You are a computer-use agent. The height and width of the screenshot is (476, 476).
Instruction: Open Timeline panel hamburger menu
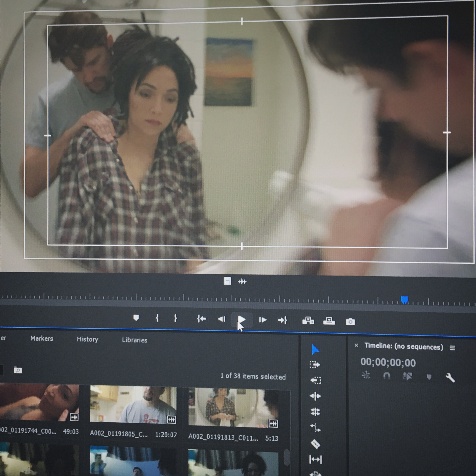click(452, 348)
